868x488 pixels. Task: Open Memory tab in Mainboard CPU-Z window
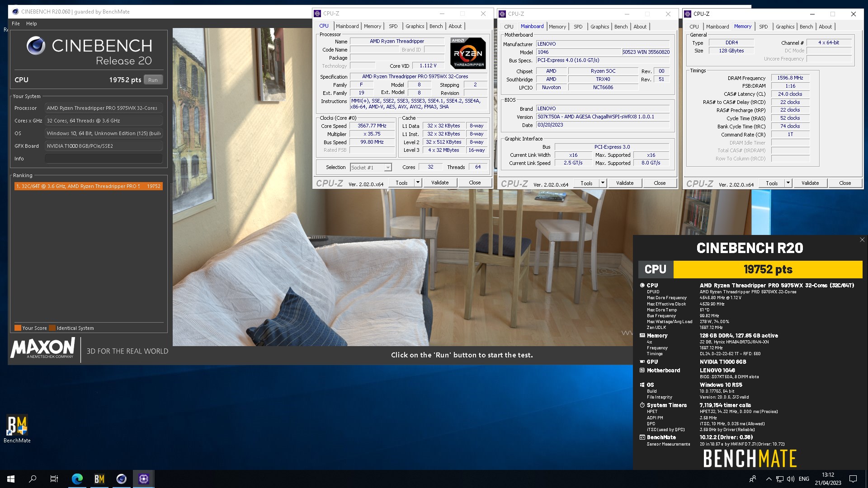pyautogui.click(x=557, y=27)
